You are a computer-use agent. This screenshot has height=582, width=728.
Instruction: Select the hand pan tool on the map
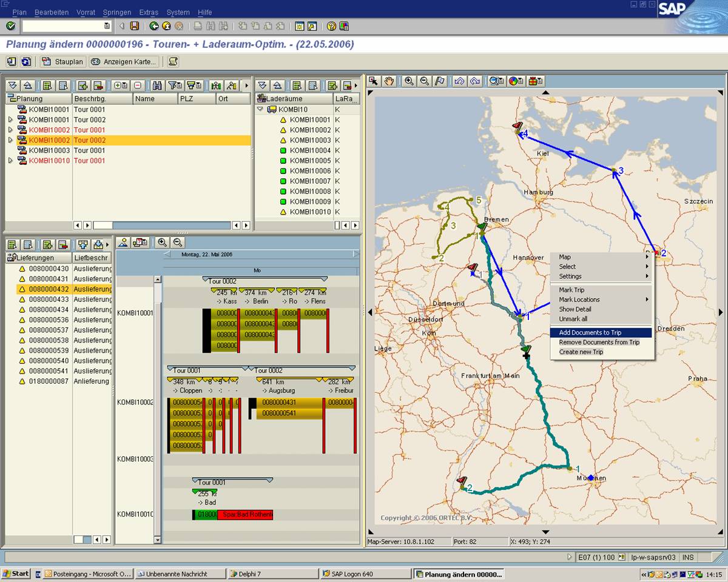click(388, 81)
